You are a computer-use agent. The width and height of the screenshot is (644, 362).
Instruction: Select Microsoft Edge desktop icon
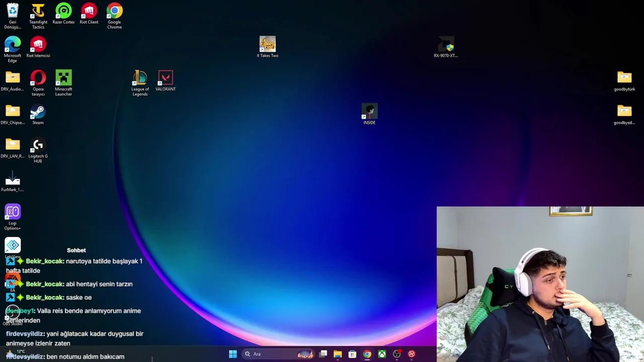pos(13,50)
